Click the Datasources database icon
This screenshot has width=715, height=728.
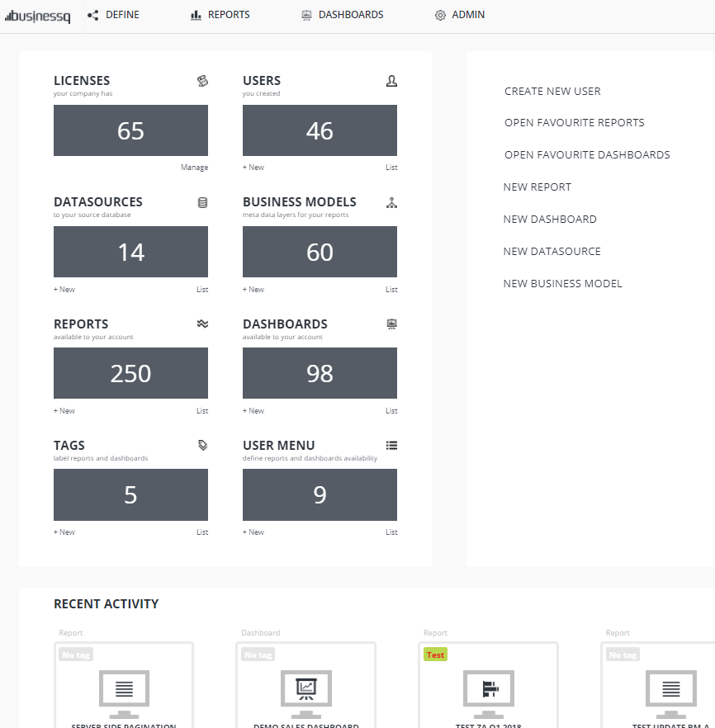point(202,202)
